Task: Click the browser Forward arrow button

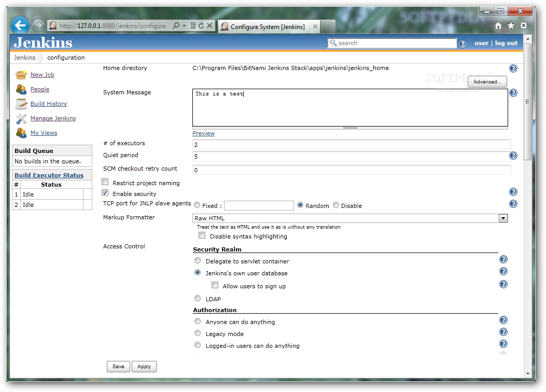Action: pos(38,25)
